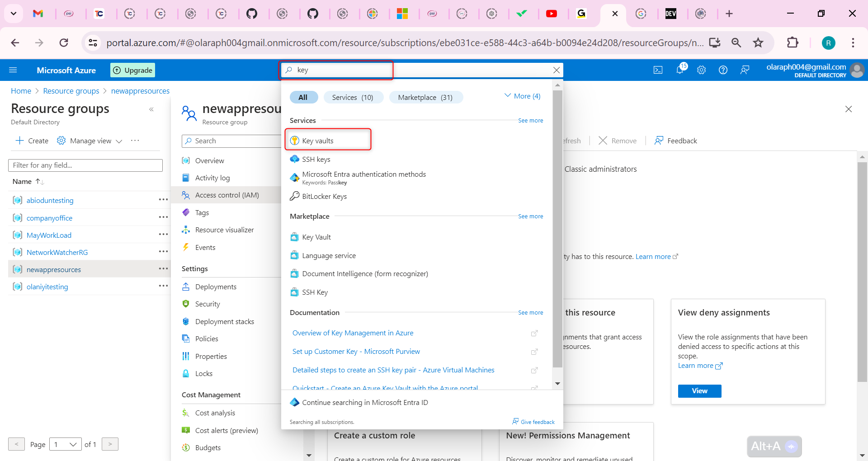Image resolution: width=868 pixels, height=461 pixels.
Task: Open Deployments under Settings
Action: pyautogui.click(x=216, y=287)
